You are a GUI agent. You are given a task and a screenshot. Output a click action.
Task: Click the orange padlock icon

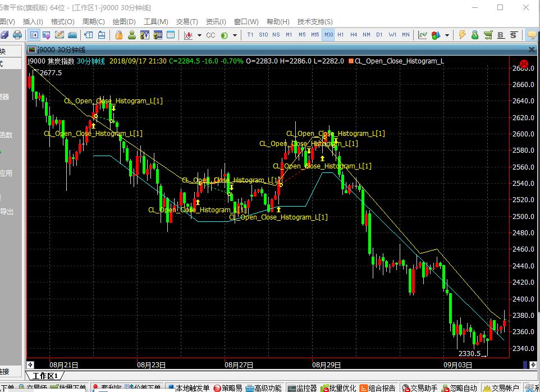pyautogui.click(x=119, y=35)
